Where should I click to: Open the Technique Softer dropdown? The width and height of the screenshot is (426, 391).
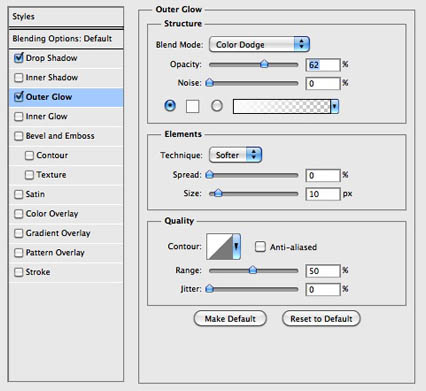[x=235, y=155]
